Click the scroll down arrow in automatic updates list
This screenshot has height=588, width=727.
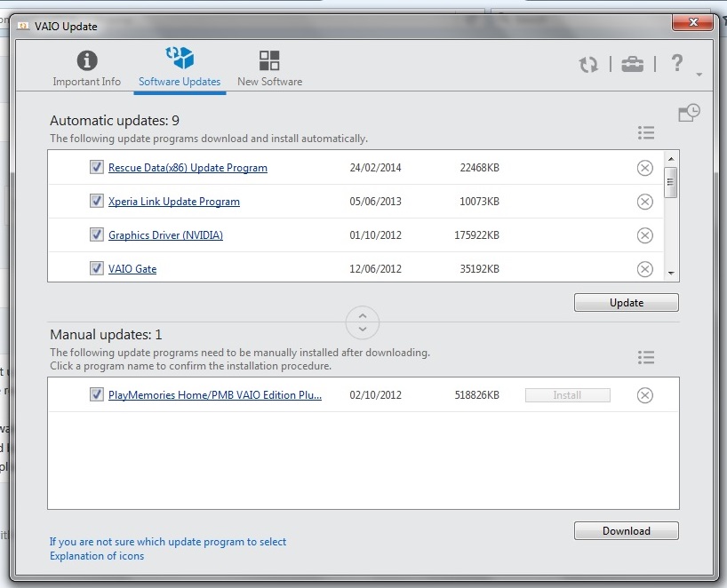671,274
